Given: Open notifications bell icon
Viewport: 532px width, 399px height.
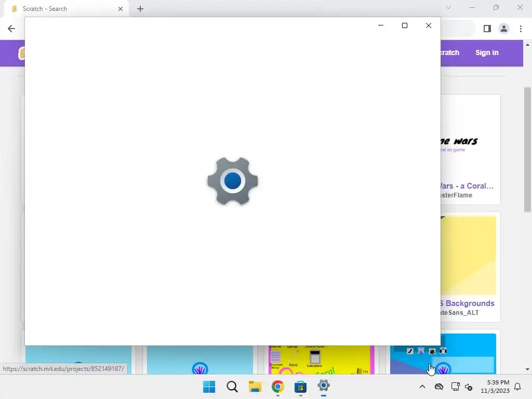Looking at the screenshot, I should [x=517, y=387].
